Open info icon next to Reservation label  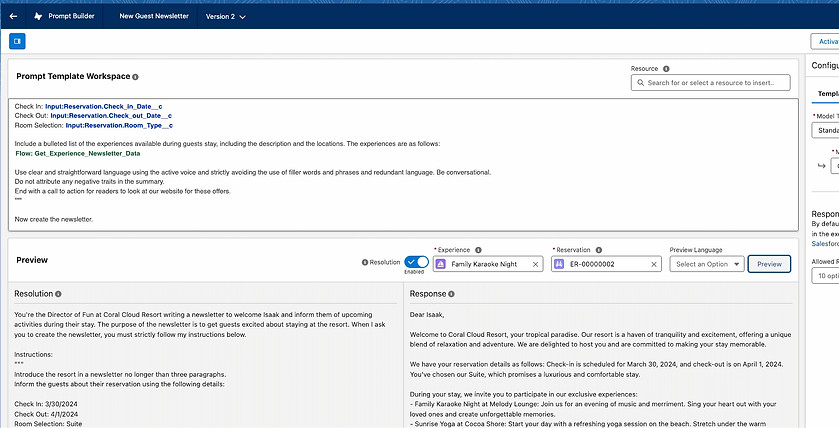[x=599, y=250]
